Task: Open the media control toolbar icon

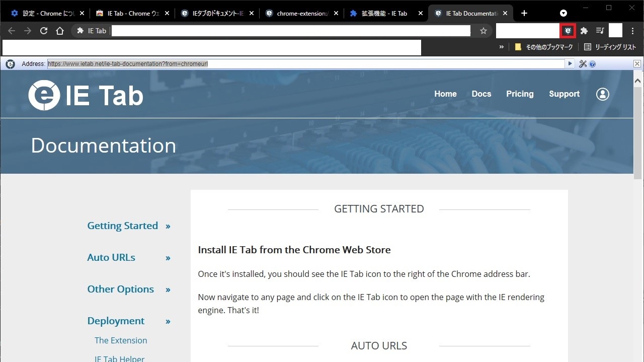Action: 600,31
